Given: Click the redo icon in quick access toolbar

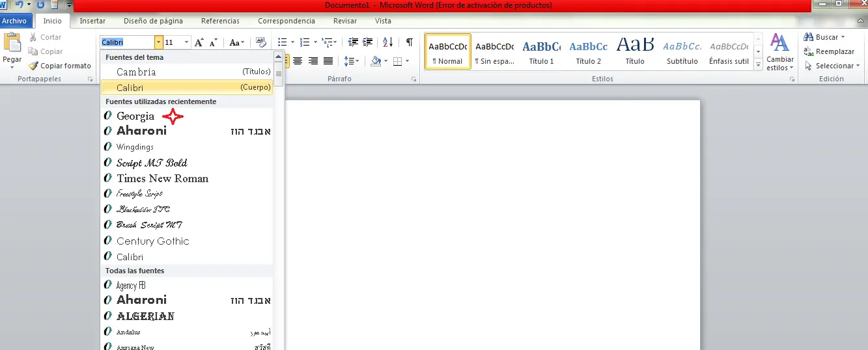Looking at the screenshot, I should [41, 5].
